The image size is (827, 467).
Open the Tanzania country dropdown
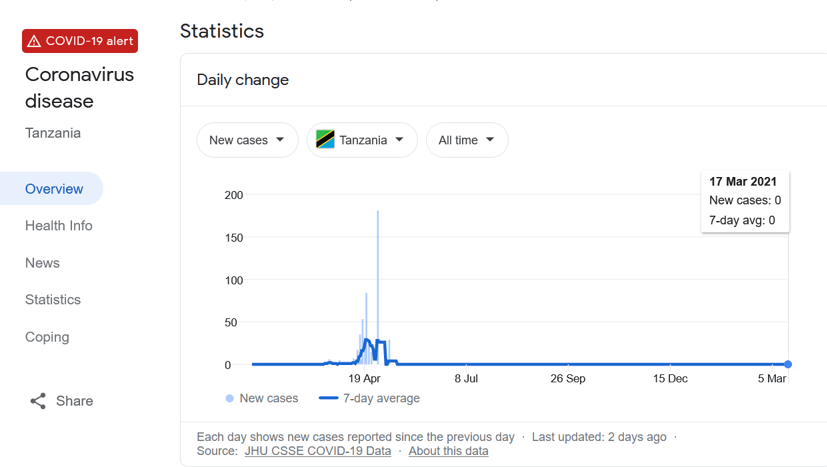[361, 140]
